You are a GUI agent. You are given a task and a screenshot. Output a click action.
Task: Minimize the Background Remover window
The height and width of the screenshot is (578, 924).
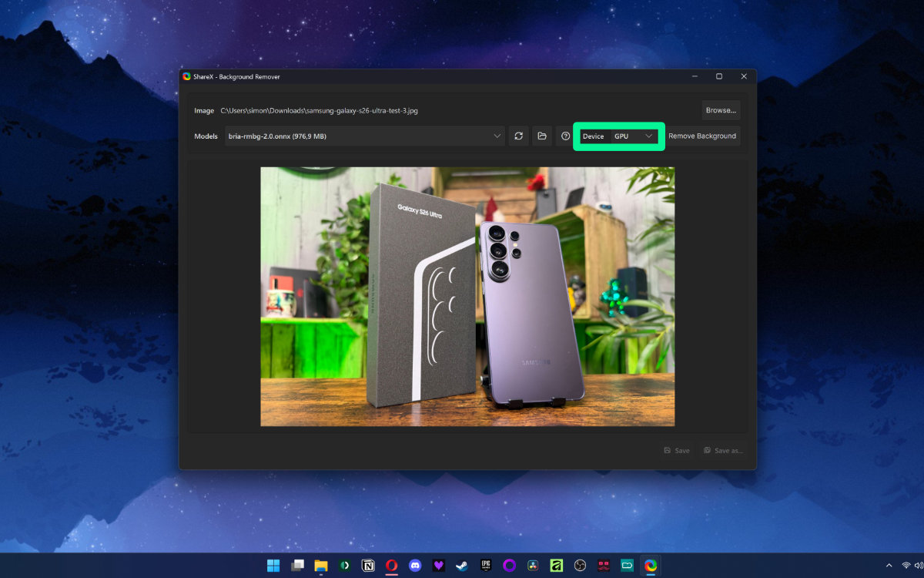[695, 76]
